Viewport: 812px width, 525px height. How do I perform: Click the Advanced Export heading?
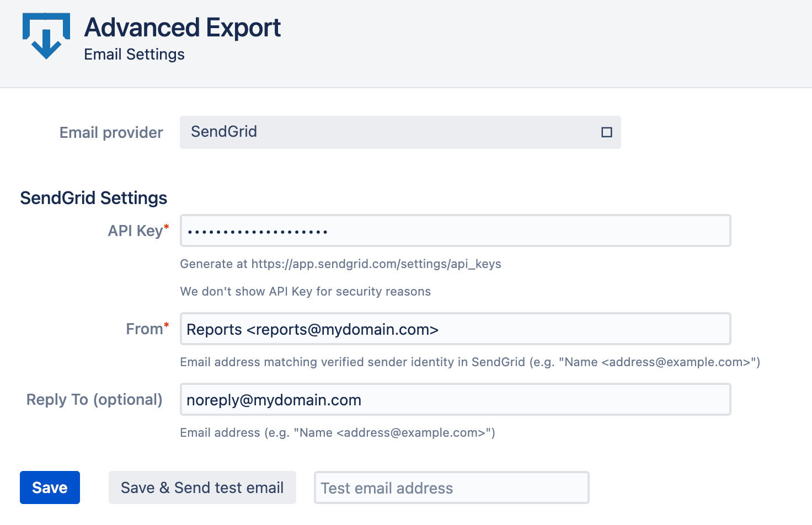[183, 28]
